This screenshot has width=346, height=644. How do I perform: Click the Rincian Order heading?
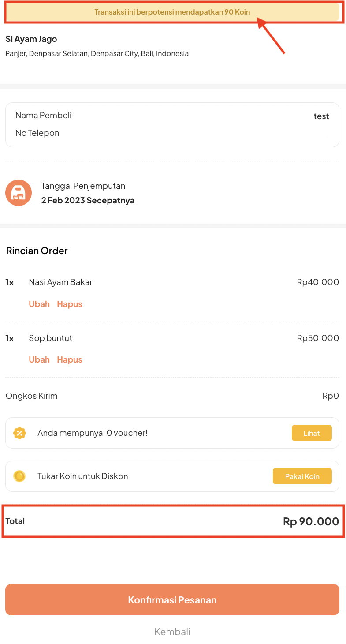(x=37, y=251)
